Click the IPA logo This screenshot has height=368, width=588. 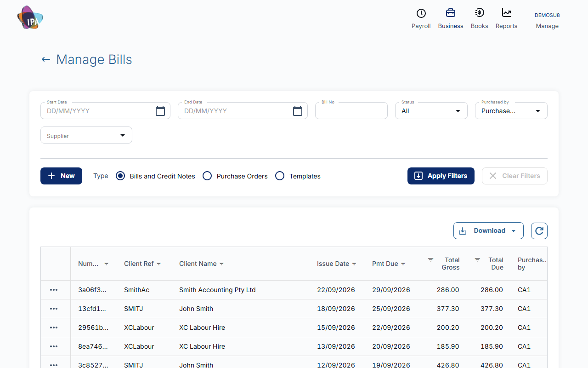click(30, 18)
